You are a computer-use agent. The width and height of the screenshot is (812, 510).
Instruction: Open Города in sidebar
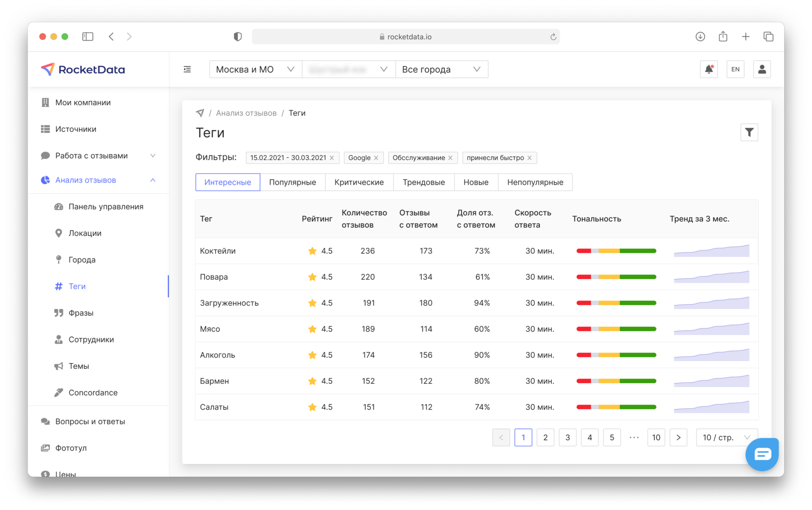point(99,260)
